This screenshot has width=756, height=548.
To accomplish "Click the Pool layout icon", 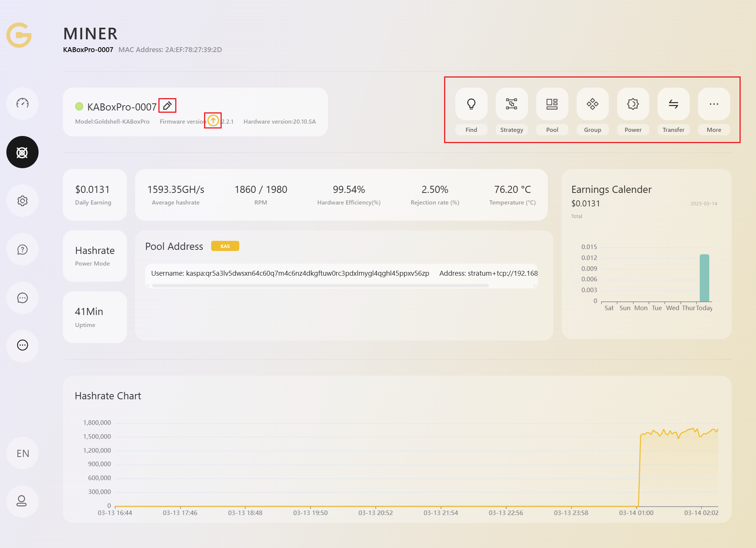I will [552, 104].
